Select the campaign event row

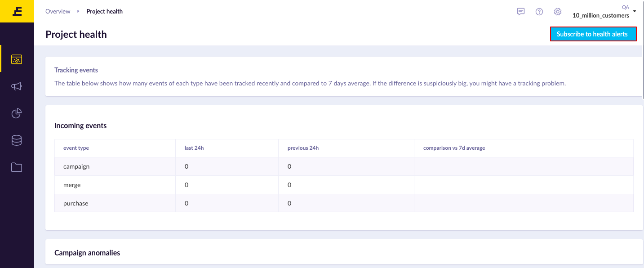(344, 166)
